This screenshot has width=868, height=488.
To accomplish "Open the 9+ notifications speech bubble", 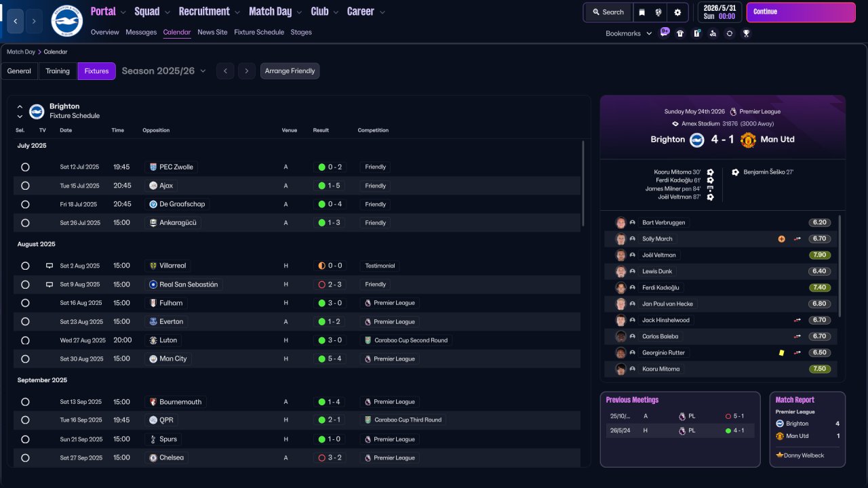I will (x=665, y=32).
